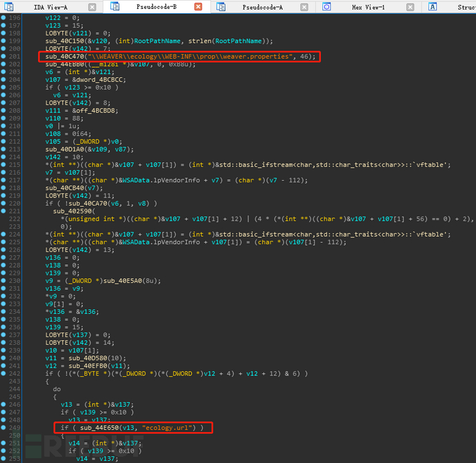Screen dimensions: 476x463
Task: Click function sub_40D580 on line 240
Action: [x=88, y=358]
